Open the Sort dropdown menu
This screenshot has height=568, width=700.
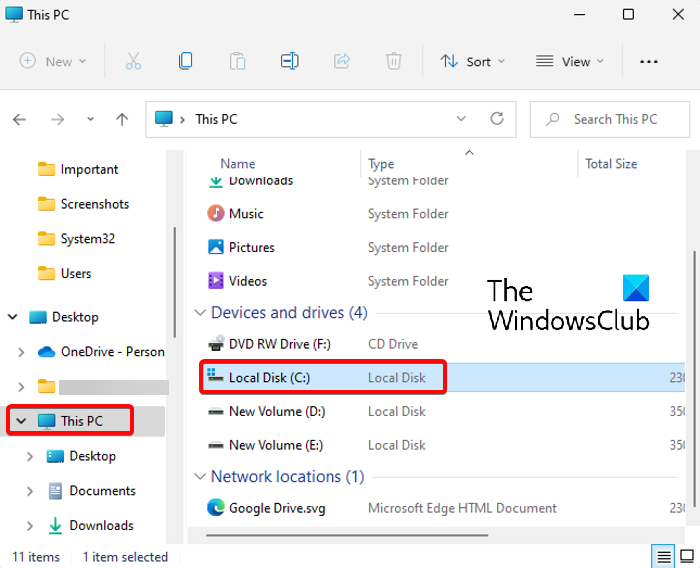[x=472, y=61]
